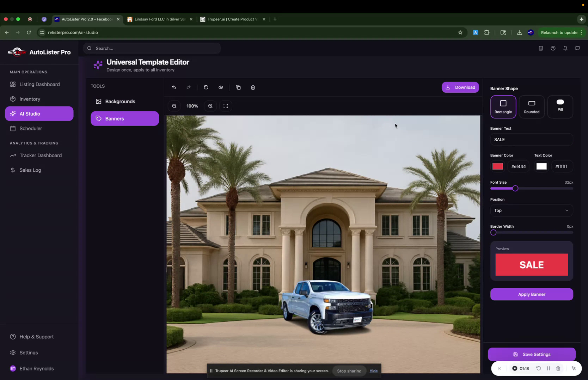
Task: Save the banner settings
Action: [x=531, y=354]
